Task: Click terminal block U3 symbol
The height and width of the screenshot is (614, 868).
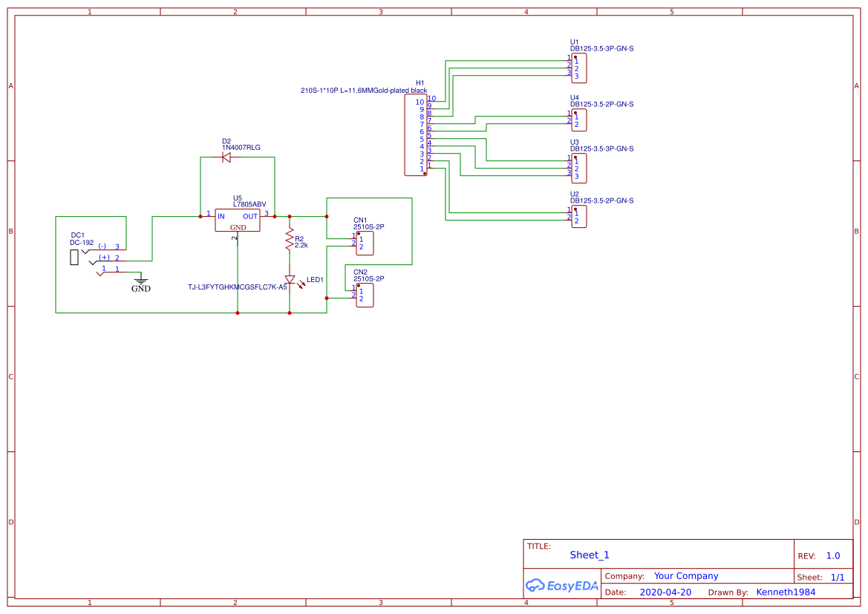Action: pyautogui.click(x=579, y=168)
